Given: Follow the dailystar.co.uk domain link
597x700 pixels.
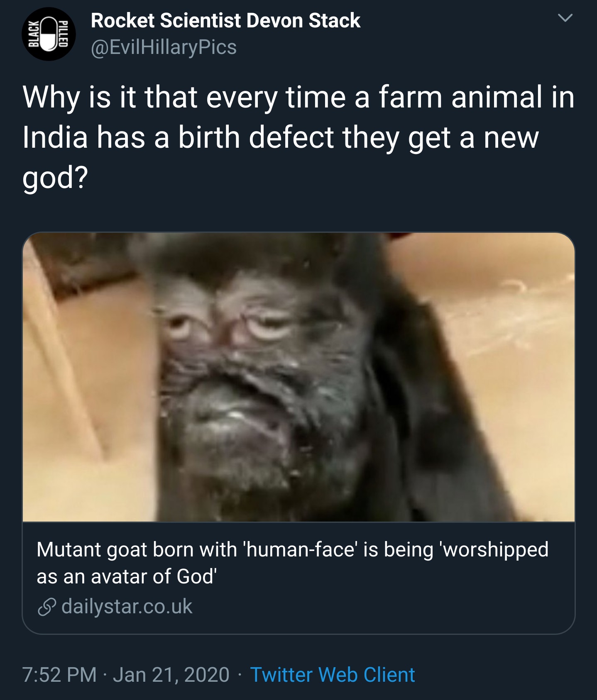Looking at the screenshot, I should pos(127,607).
